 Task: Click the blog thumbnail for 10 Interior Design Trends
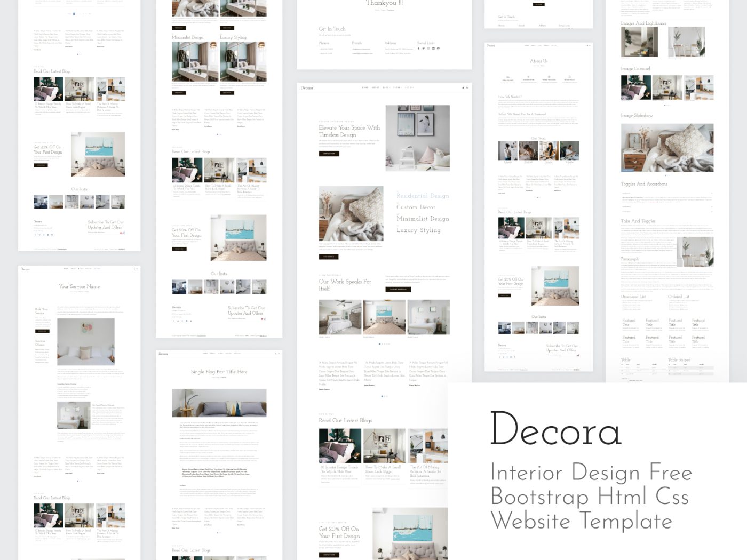(x=340, y=445)
